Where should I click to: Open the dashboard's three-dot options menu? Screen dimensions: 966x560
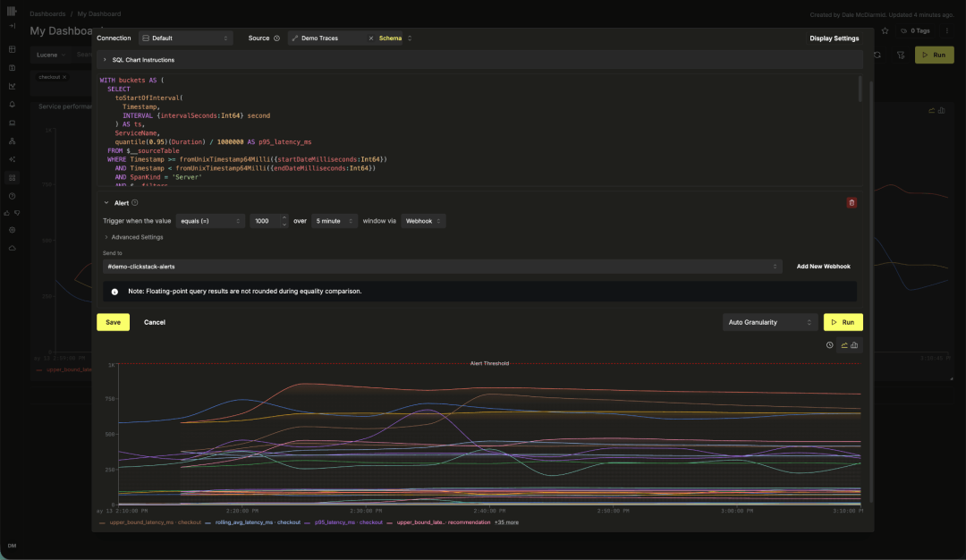[x=947, y=30]
